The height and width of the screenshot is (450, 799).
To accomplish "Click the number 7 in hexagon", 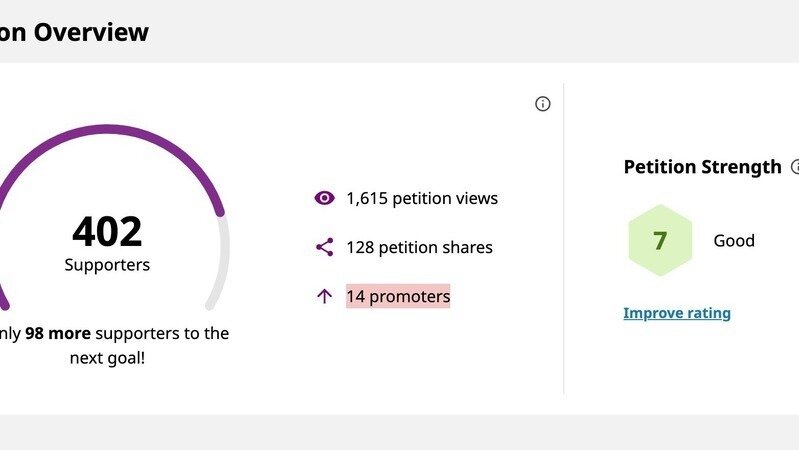I will pyautogui.click(x=660, y=241).
